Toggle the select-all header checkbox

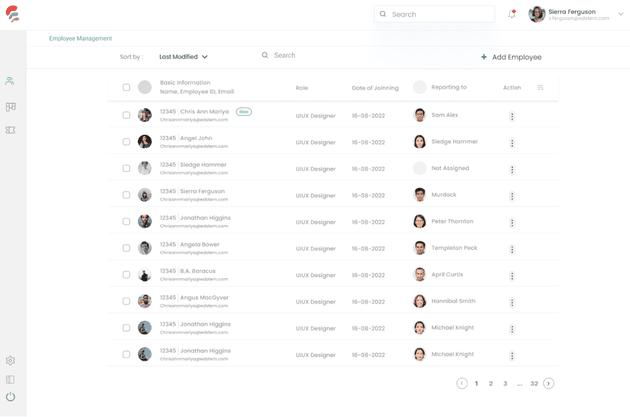pos(126,88)
